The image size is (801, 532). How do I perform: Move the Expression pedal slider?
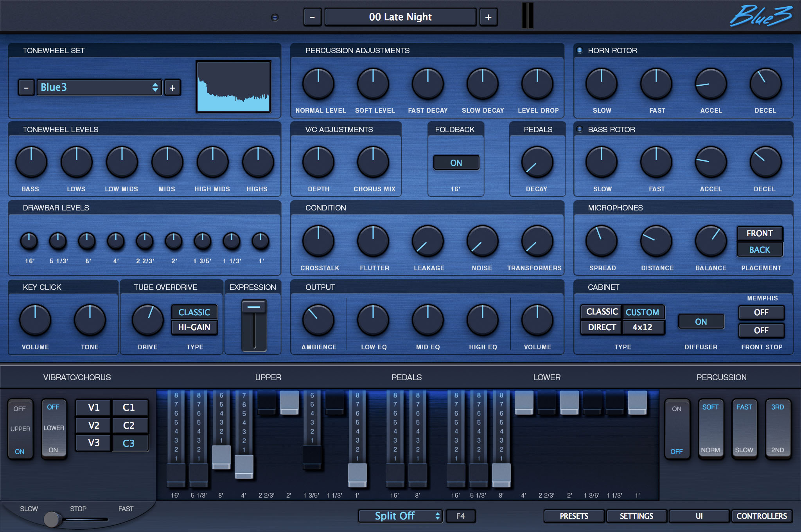pos(253,307)
